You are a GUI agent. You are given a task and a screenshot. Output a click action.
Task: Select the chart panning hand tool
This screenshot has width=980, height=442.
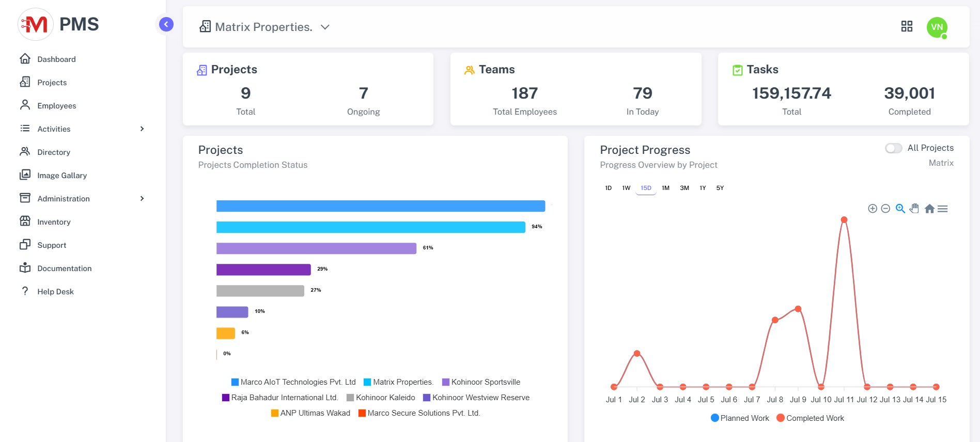point(914,209)
